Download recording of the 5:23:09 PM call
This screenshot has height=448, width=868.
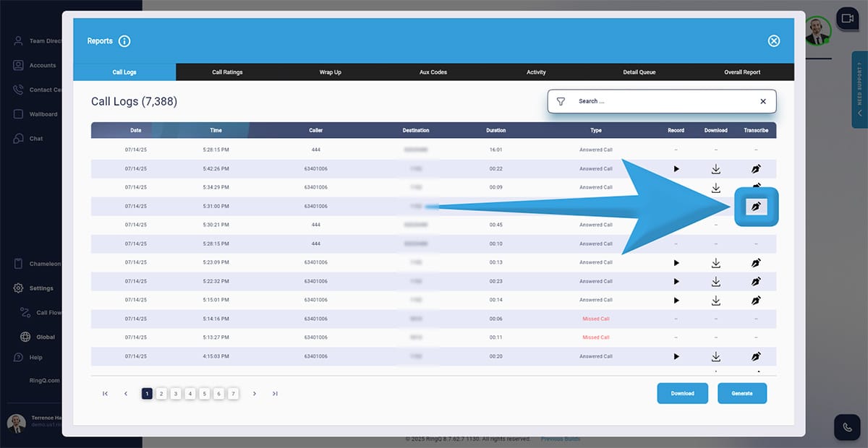click(715, 262)
